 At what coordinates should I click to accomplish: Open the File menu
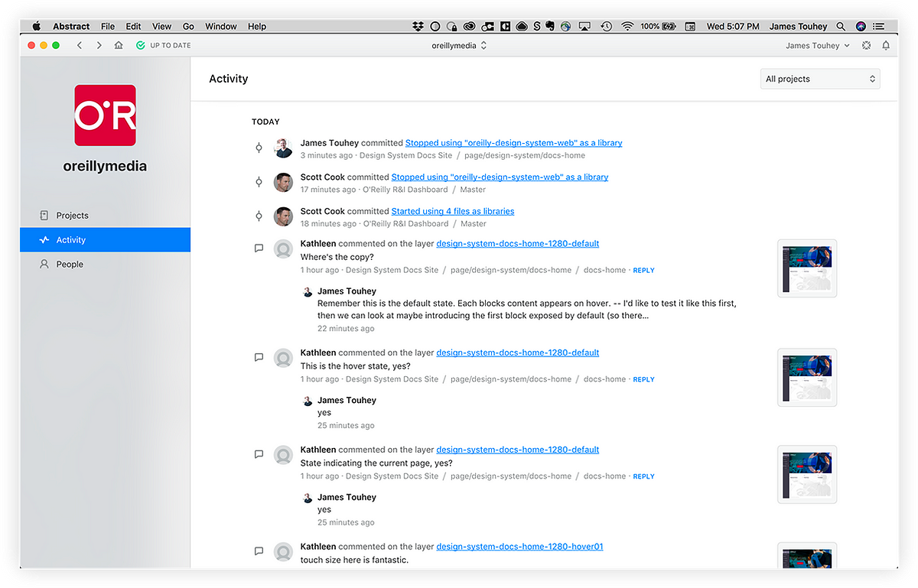[x=108, y=26]
